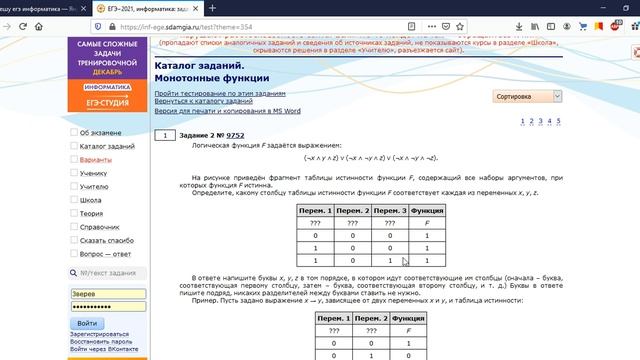Tick the Ученику checkbox
Image resolution: width=640 pixels, height=360 pixels.
(74, 173)
